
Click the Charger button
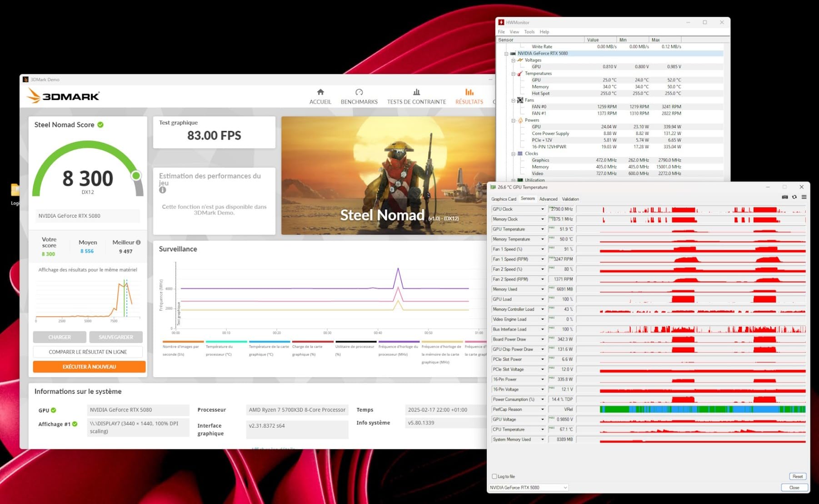click(60, 337)
